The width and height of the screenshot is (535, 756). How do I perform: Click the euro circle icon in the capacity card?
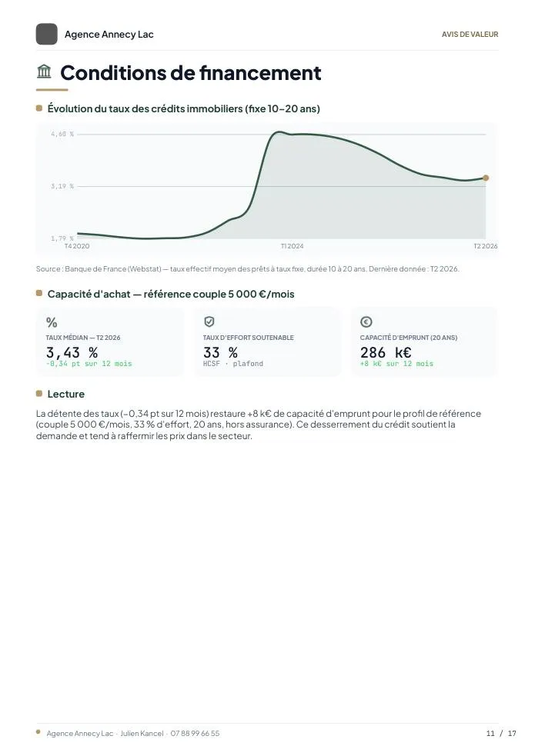(x=366, y=321)
